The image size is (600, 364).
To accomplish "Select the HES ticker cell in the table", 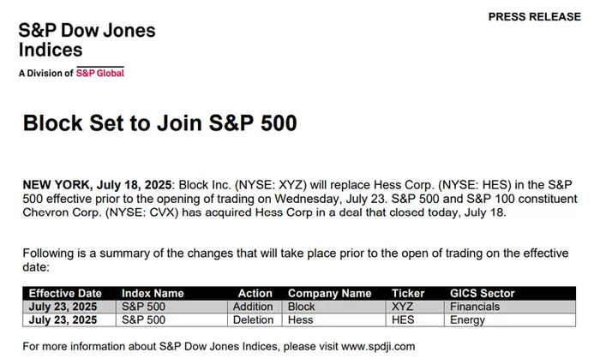I will [x=403, y=320].
